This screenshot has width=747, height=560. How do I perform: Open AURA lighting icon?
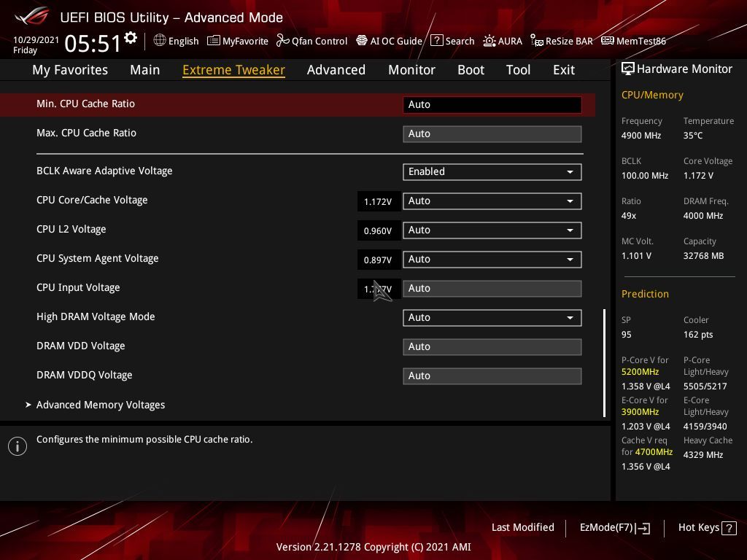click(489, 41)
